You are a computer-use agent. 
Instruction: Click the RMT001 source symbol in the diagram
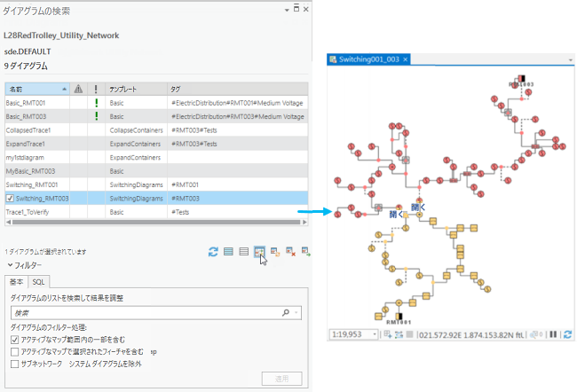(x=399, y=317)
